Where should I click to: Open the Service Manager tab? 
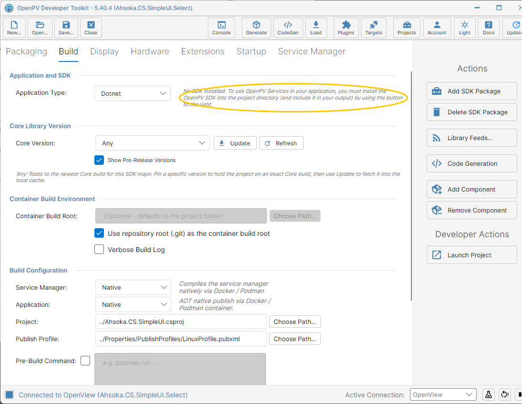[311, 51]
